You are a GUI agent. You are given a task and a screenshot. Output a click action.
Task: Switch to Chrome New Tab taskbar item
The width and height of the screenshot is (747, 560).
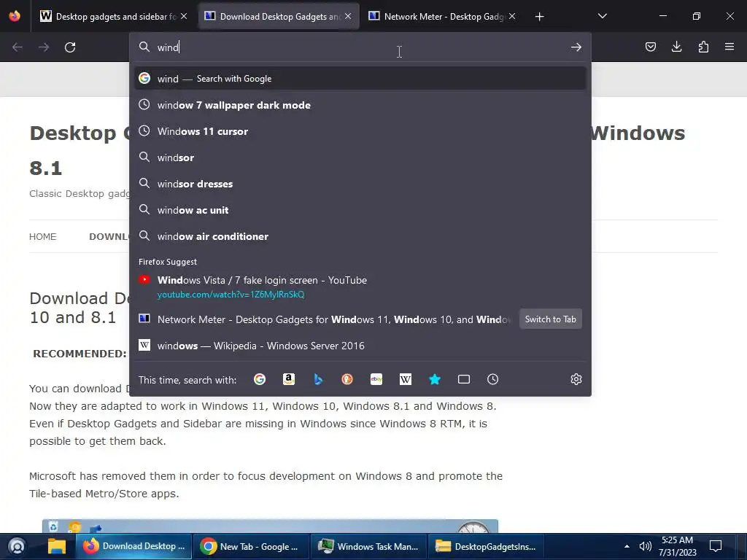pos(251,546)
